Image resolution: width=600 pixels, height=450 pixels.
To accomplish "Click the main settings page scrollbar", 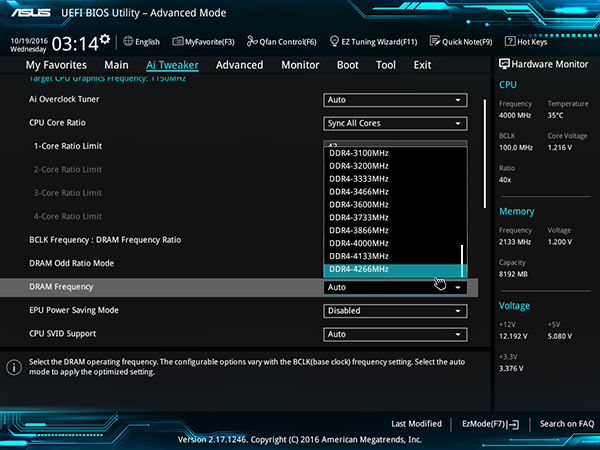I will pyautogui.click(x=485, y=154).
